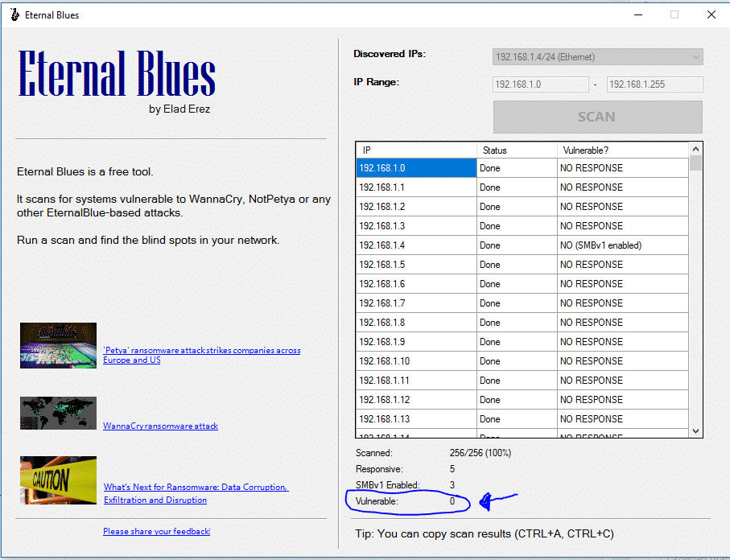Click the WannaCry world map thumbnail
730x560 pixels.
tap(58, 413)
